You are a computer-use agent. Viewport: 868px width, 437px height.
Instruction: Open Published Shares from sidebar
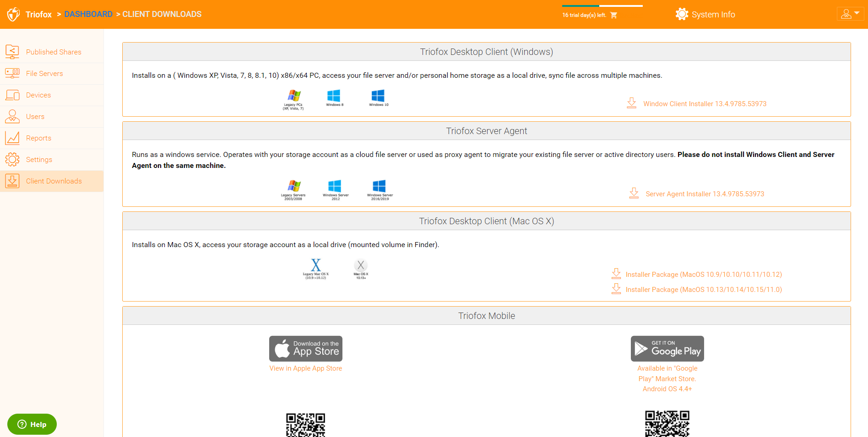click(x=54, y=52)
